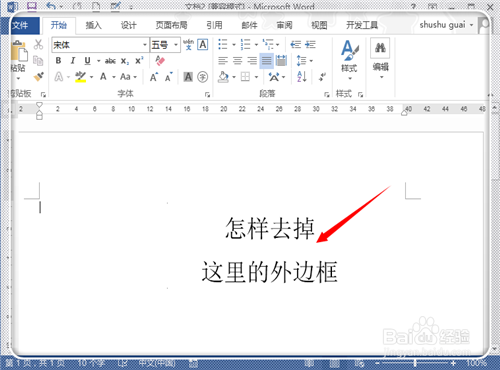The width and height of the screenshot is (500, 370).
Task: Open the Change Case Aa menu
Action: click(x=128, y=77)
